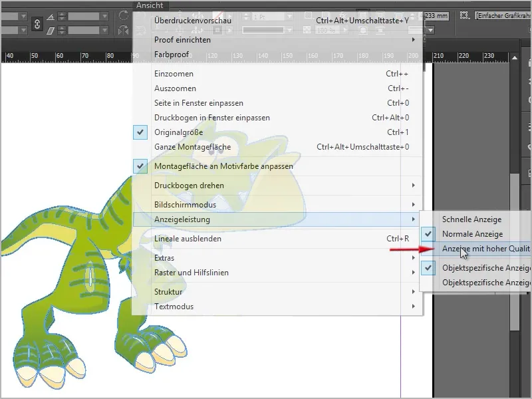Choose Auszoomen

(277, 88)
